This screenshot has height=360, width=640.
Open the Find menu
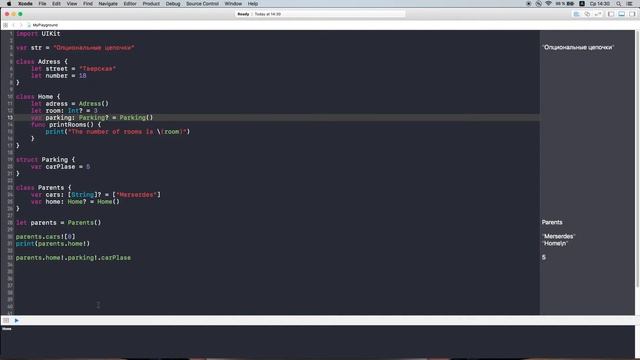tap(88, 4)
